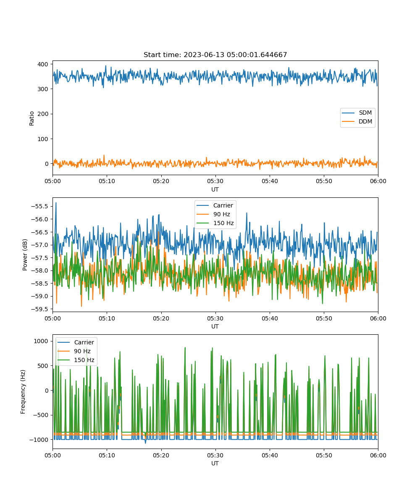
Task: Click the blue line swatch beside SDM
Action: click(349, 113)
